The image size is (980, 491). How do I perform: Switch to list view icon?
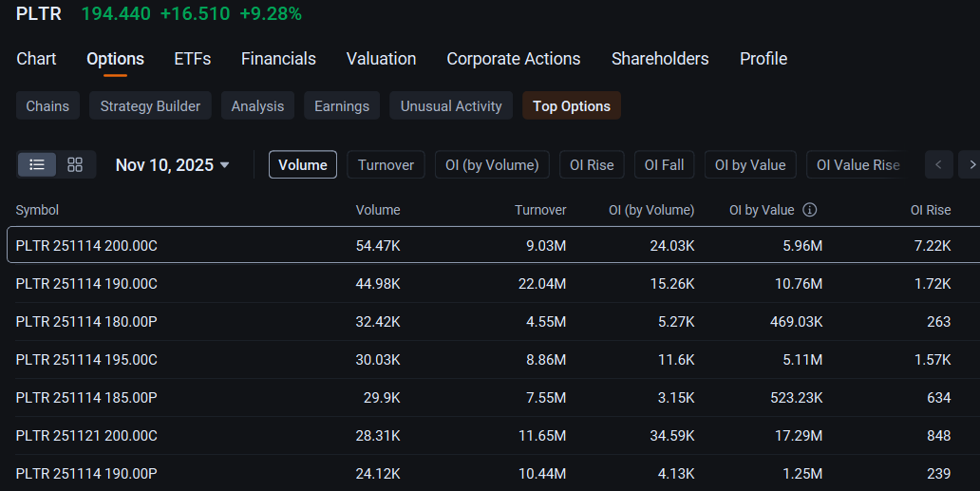pos(37,165)
